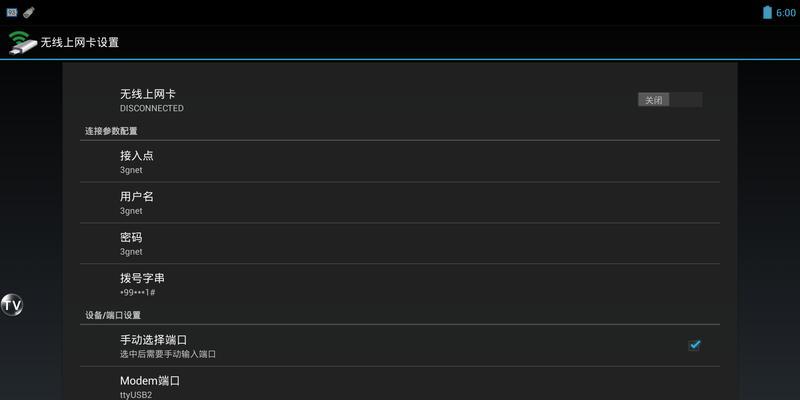
Task: Open the Modem端口 port setting
Action: click(399, 384)
